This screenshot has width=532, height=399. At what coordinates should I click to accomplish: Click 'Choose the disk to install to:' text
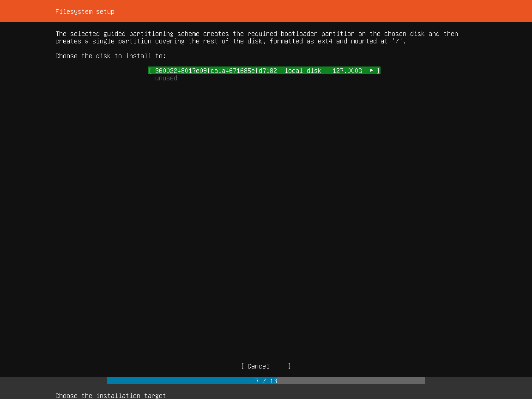[111, 56]
